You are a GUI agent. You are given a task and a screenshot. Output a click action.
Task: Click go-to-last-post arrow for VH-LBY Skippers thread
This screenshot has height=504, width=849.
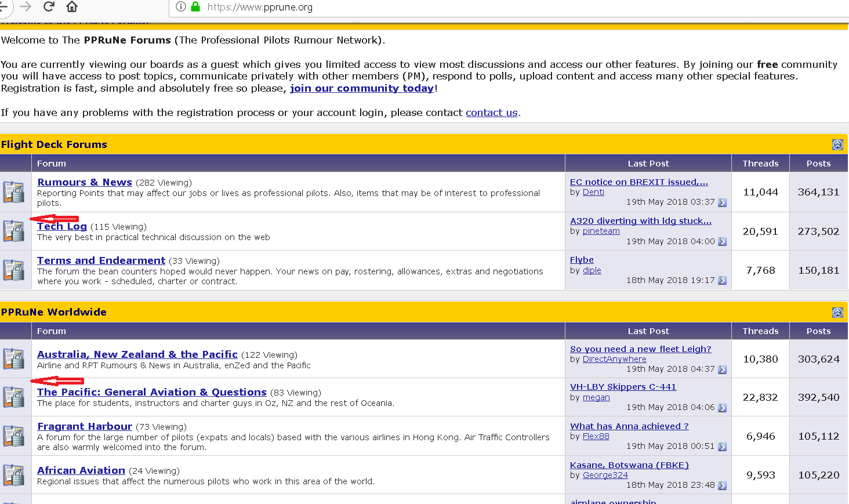point(722,407)
